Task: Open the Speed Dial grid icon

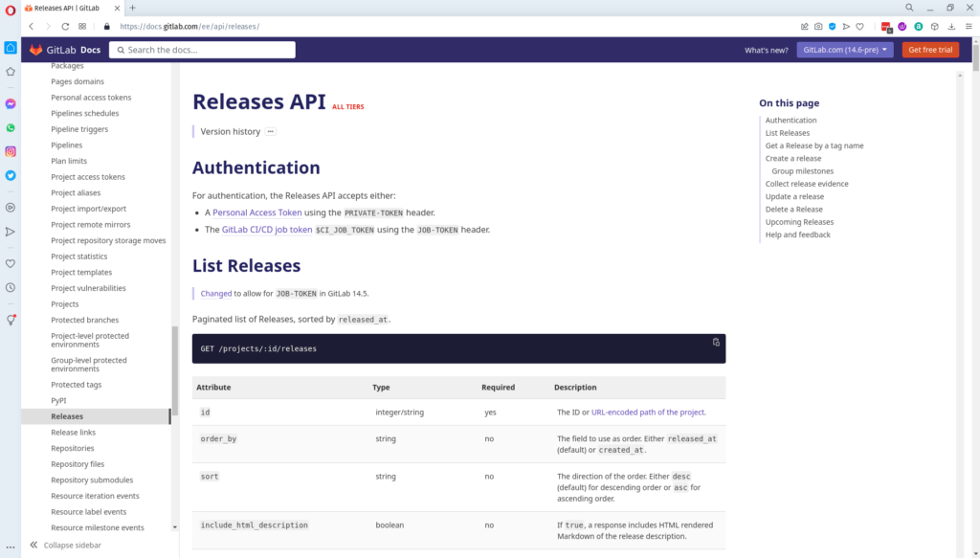Action: pos(82,26)
